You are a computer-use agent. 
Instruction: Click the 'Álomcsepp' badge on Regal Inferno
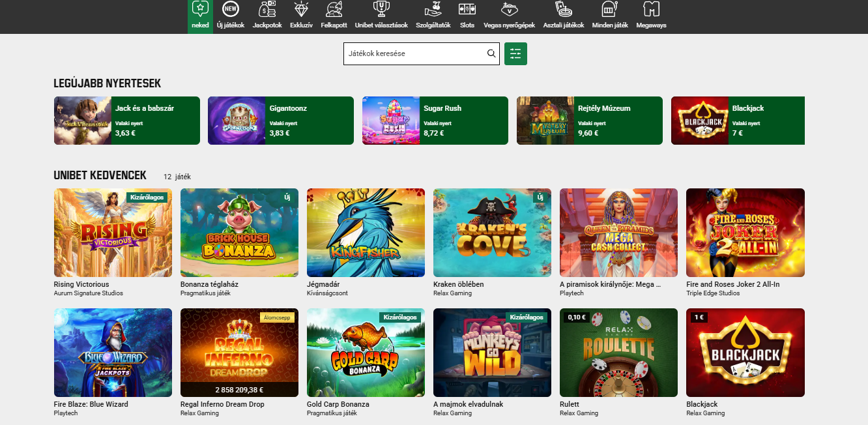pyautogui.click(x=277, y=317)
